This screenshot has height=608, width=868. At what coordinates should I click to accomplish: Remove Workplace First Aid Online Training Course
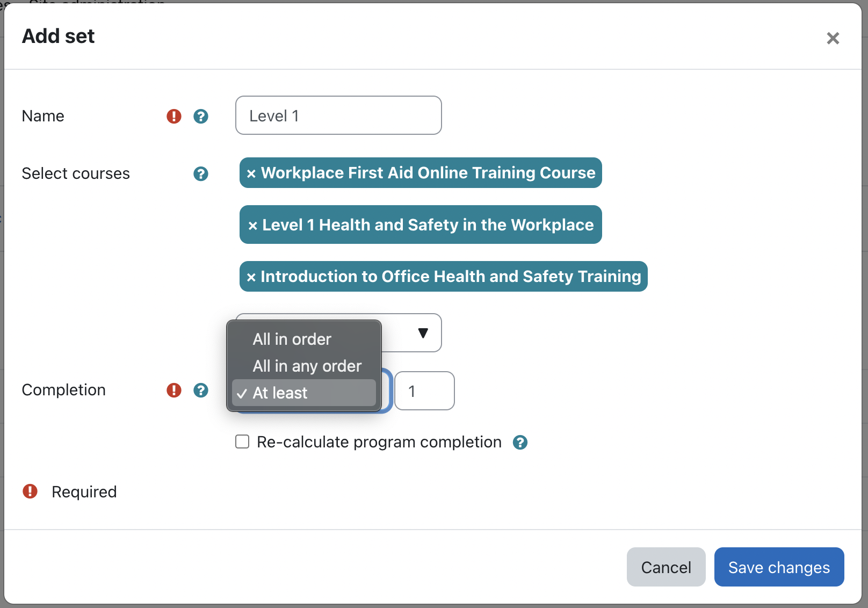(251, 173)
